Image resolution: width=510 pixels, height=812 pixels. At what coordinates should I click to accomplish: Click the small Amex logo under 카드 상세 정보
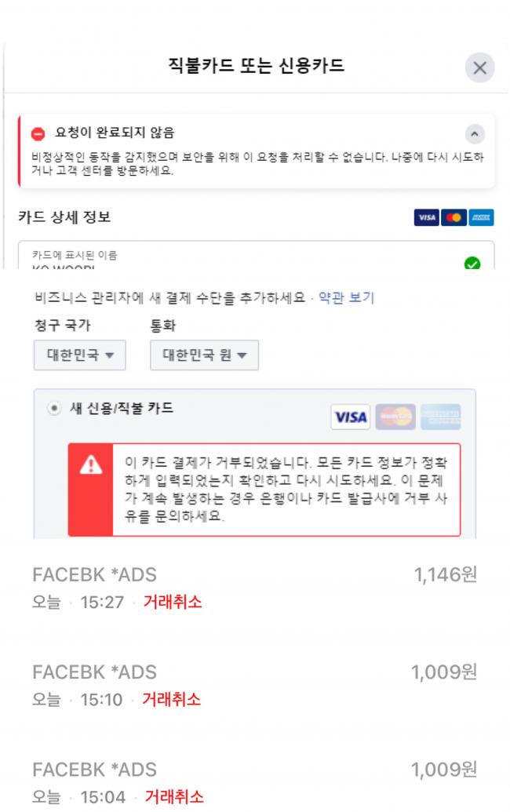[x=481, y=217]
